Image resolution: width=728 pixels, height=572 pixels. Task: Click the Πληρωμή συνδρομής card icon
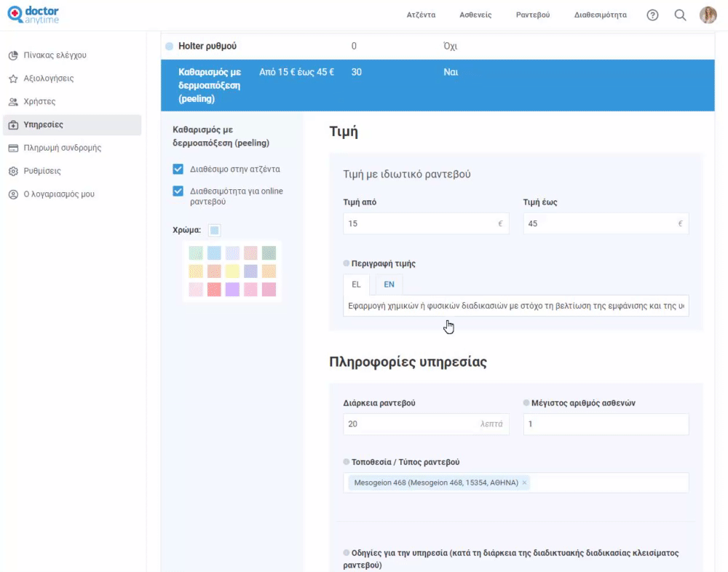[13, 148]
